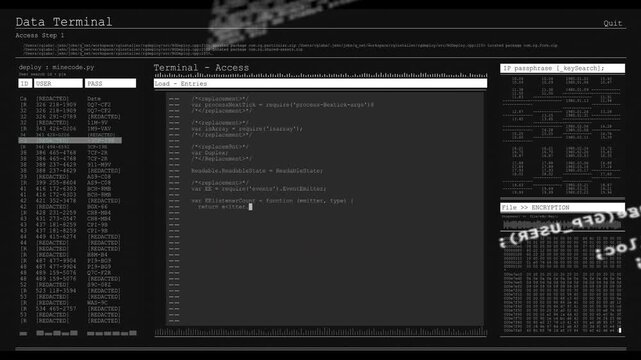Select user entry 326 291-0789
This screenshot has height=360, width=641.
coord(56,117)
